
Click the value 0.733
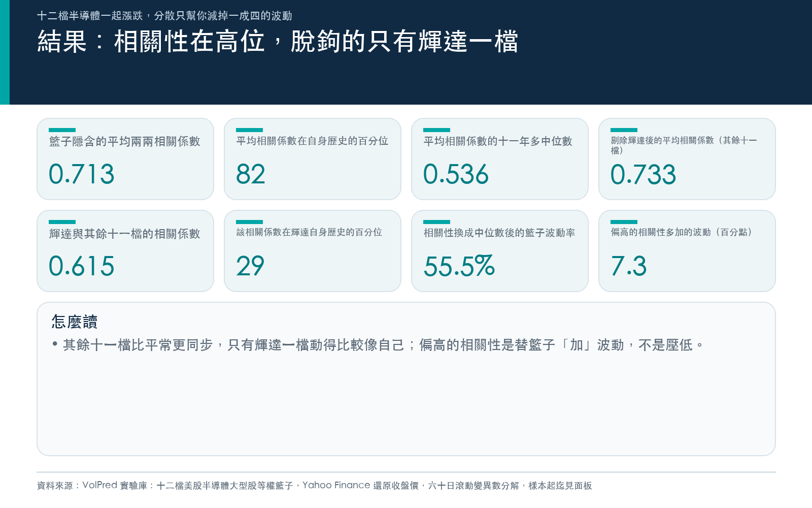click(x=643, y=174)
